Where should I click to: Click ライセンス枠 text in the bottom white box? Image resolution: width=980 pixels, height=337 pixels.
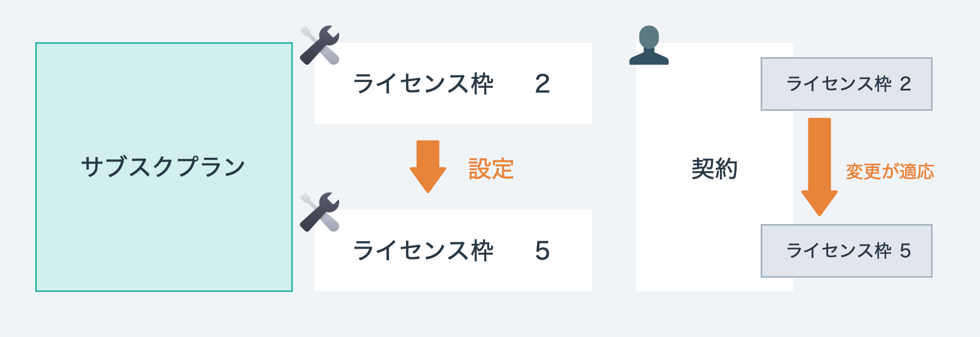pos(423,251)
